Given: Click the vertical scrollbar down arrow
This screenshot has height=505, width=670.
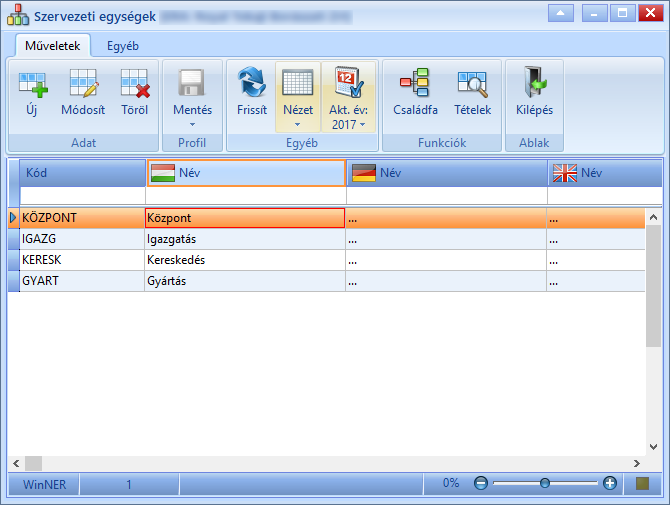Looking at the screenshot, I should 653,447.
